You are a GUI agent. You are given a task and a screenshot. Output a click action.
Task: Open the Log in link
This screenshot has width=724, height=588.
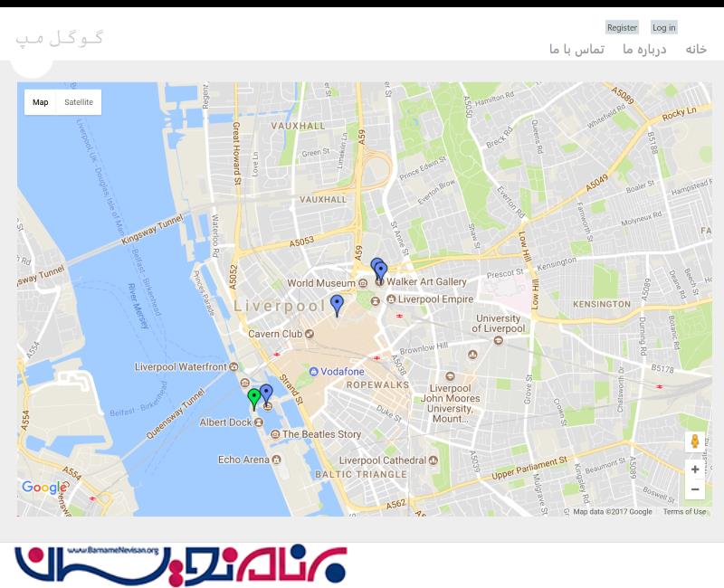tap(663, 28)
